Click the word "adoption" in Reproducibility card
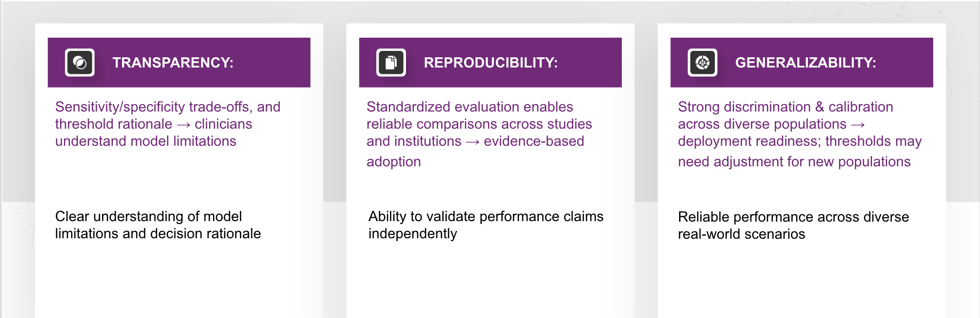980x318 pixels. pos(394,161)
